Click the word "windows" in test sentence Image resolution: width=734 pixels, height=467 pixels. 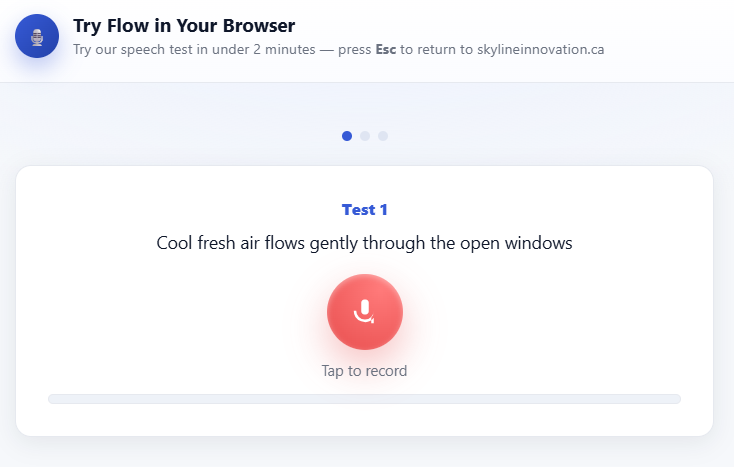pos(538,243)
